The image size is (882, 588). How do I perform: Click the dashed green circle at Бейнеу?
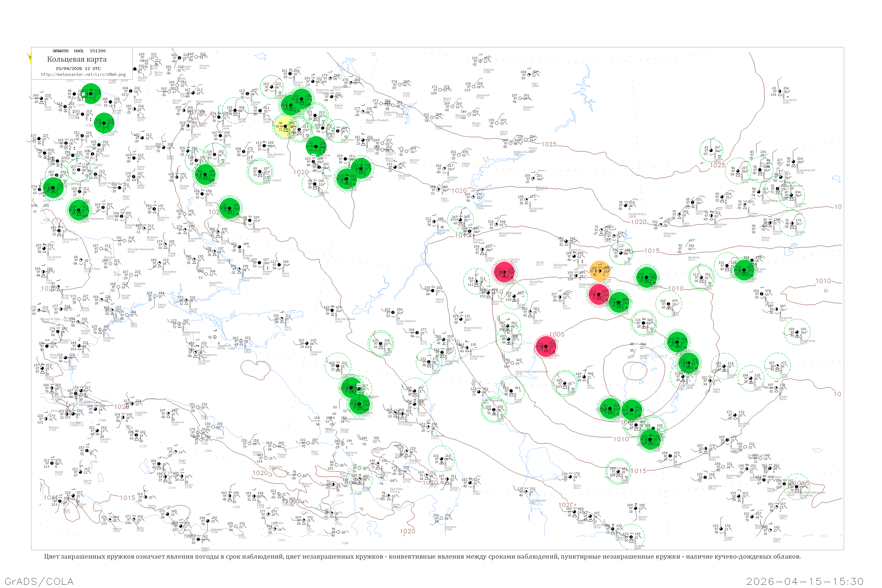pos(564,383)
